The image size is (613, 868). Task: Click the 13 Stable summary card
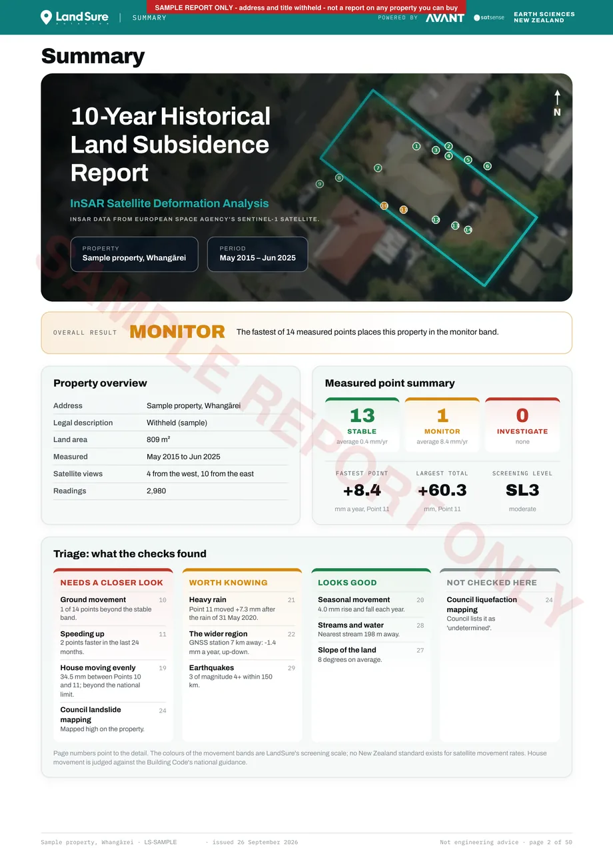tap(362, 425)
